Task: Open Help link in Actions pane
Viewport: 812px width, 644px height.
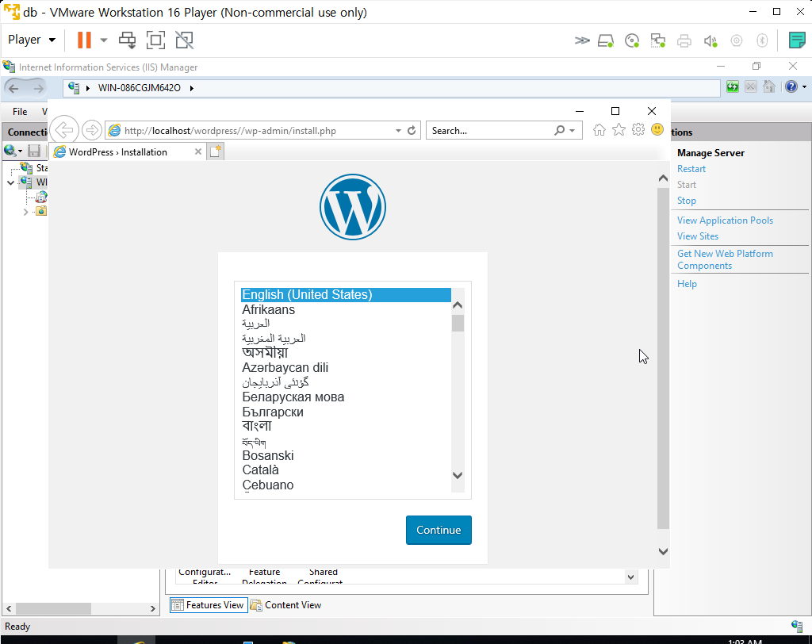Action: click(x=687, y=284)
